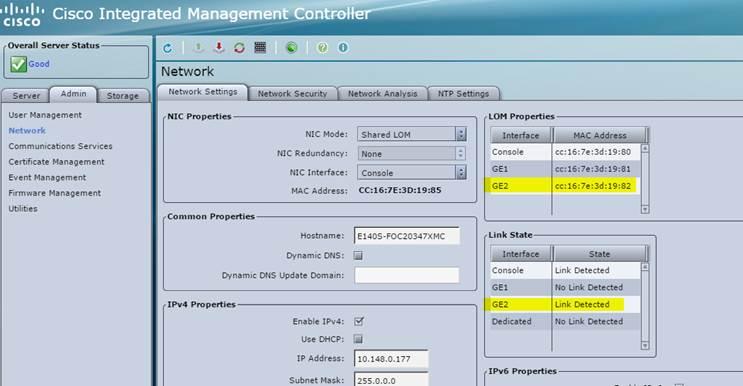Click the red Power Off server icon
The height and width of the screenshot is (386, 743).
[x=218, y=47]
